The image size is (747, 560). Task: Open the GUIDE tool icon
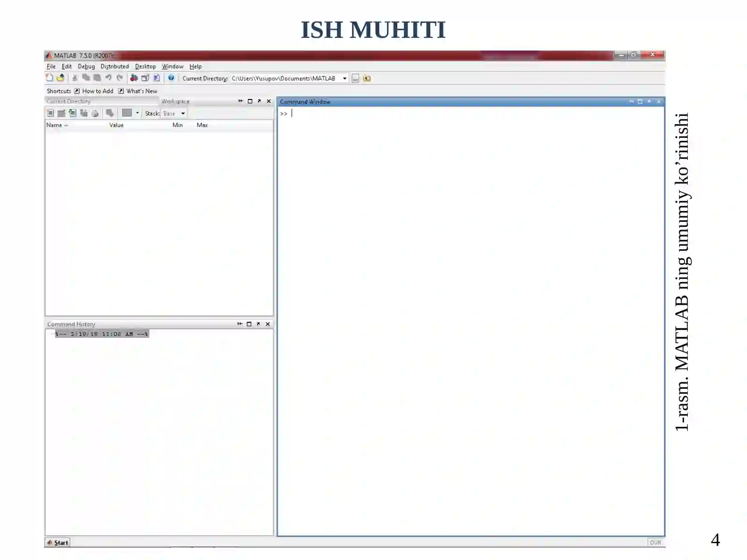point(145,78)
